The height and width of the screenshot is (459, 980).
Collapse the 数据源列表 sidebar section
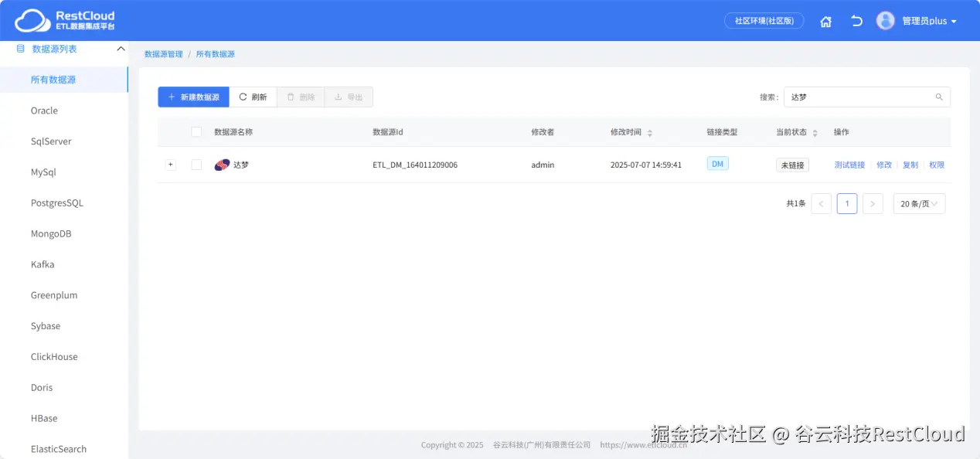(x=120, y=48)
